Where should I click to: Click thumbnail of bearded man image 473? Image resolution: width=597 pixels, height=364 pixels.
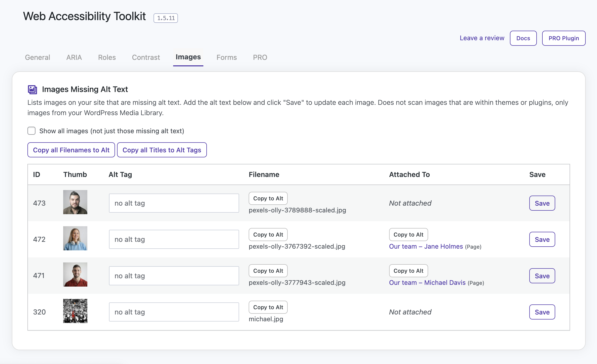point(75,202)
